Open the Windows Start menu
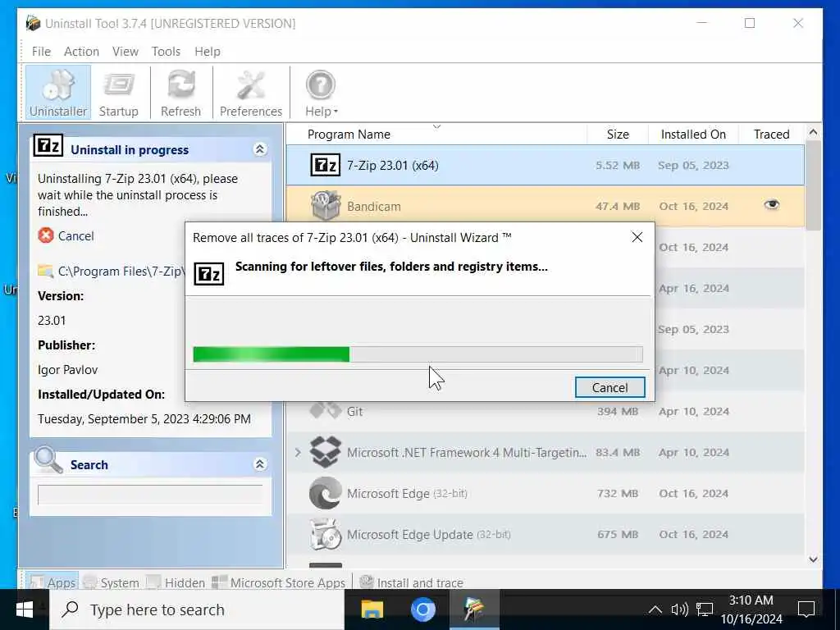The width and height of the screenshot is (840, 630). pos(25,609)
